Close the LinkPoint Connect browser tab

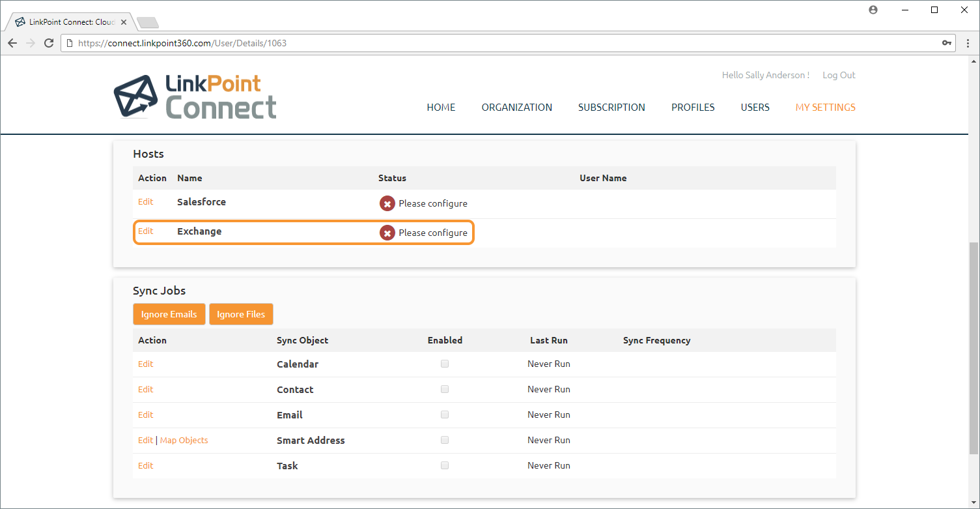point(124,22)
